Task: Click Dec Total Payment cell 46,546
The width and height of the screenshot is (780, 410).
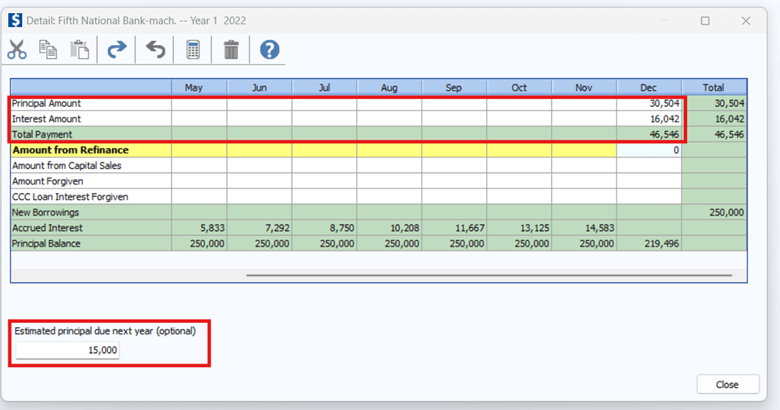Action: pos(649,134)
